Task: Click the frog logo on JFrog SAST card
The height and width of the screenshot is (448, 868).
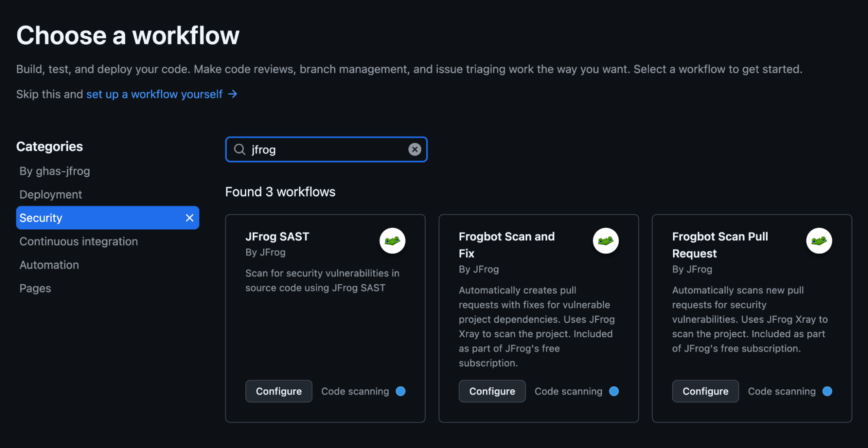Action: (x=392, y=240)
